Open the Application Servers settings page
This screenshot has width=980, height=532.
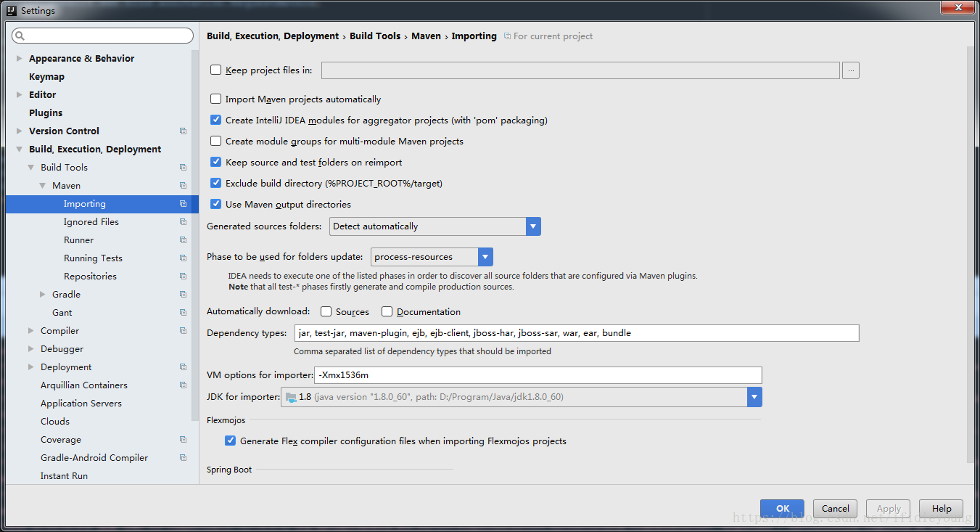[x=81, y=404]
